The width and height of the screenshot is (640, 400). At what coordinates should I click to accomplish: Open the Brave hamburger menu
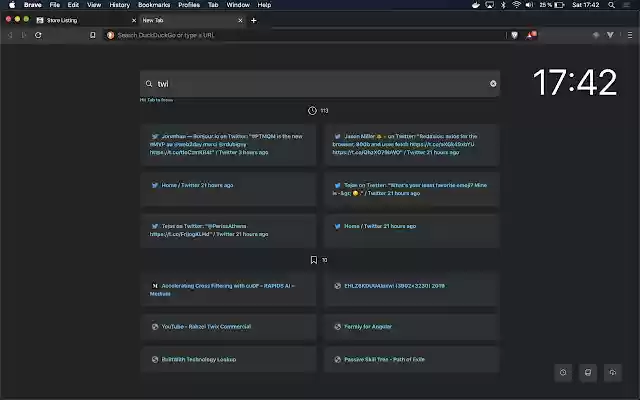click(630, 35)
